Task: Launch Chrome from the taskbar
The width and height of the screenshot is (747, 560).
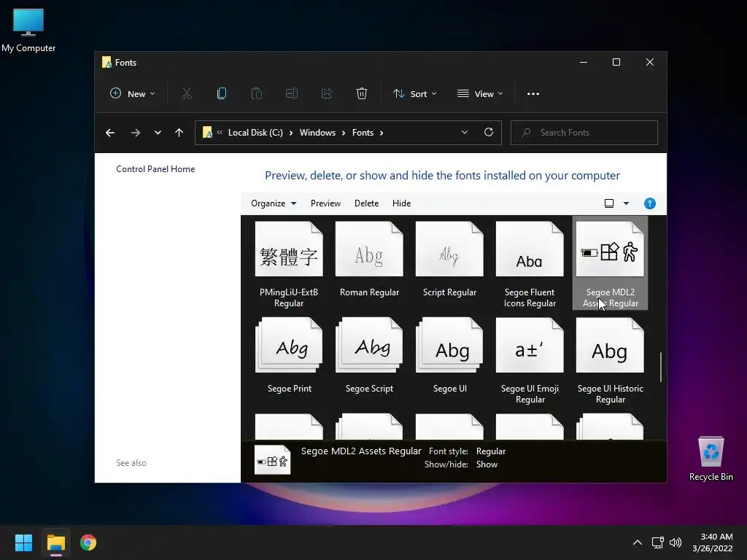Action: (88, 542)
